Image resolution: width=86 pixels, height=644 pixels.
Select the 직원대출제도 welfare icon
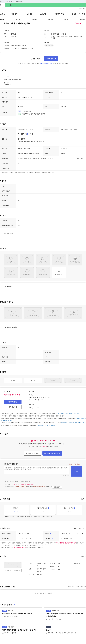pyautogui.click(x=27, y=272)
